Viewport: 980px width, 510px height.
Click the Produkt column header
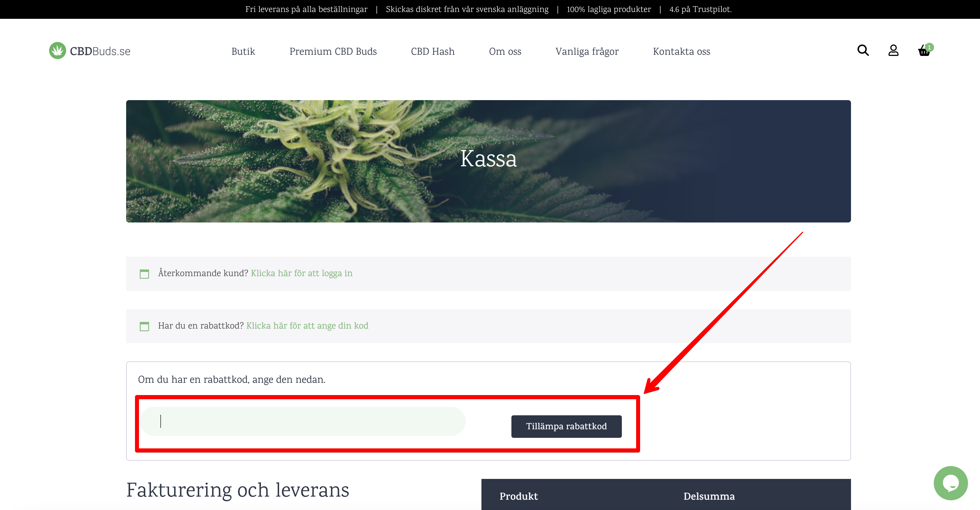pos(519,496)
